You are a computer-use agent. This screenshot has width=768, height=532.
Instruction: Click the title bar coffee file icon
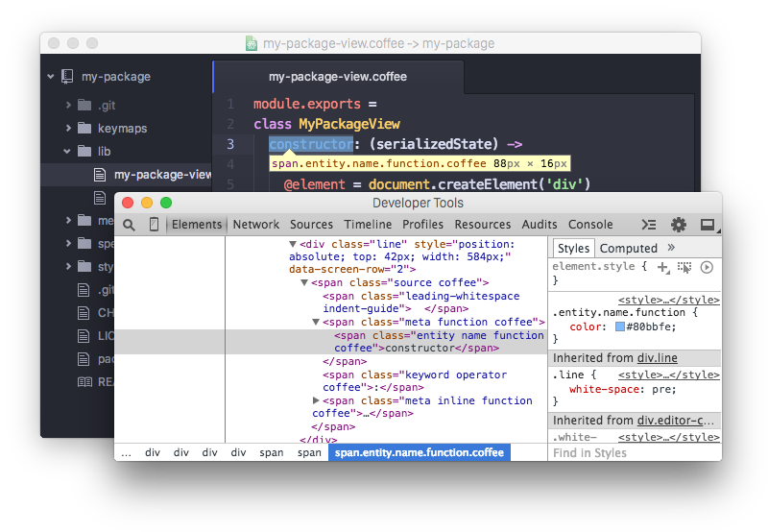(x=252, y=43)
